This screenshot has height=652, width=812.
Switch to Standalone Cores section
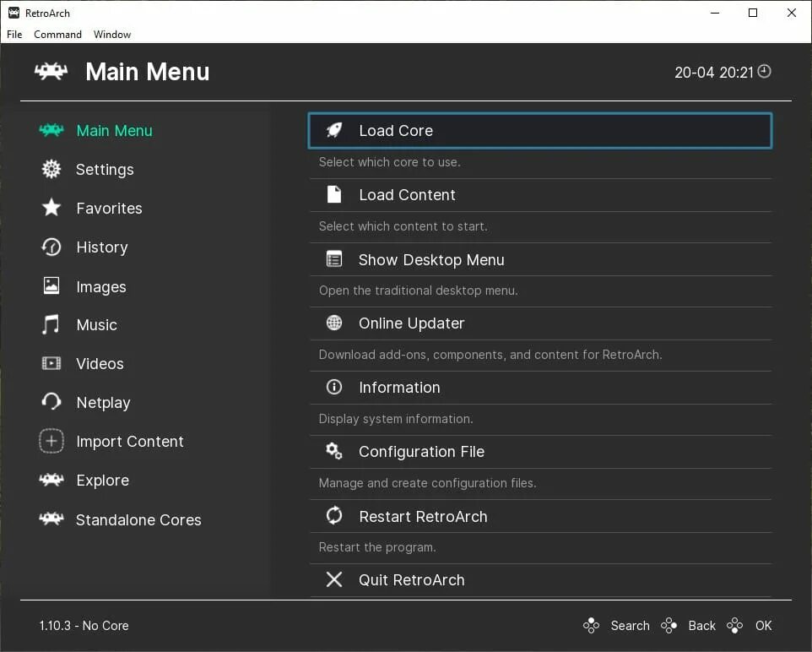[138, 520]
